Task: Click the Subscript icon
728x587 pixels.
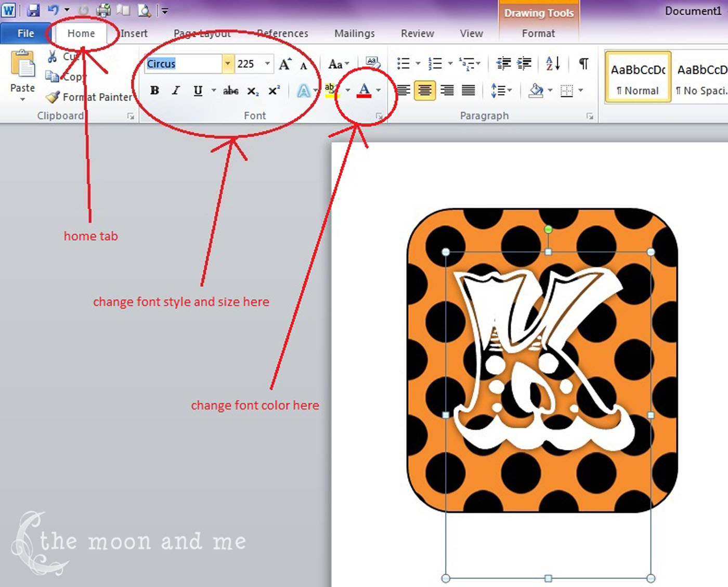Action: coord(252,90)
